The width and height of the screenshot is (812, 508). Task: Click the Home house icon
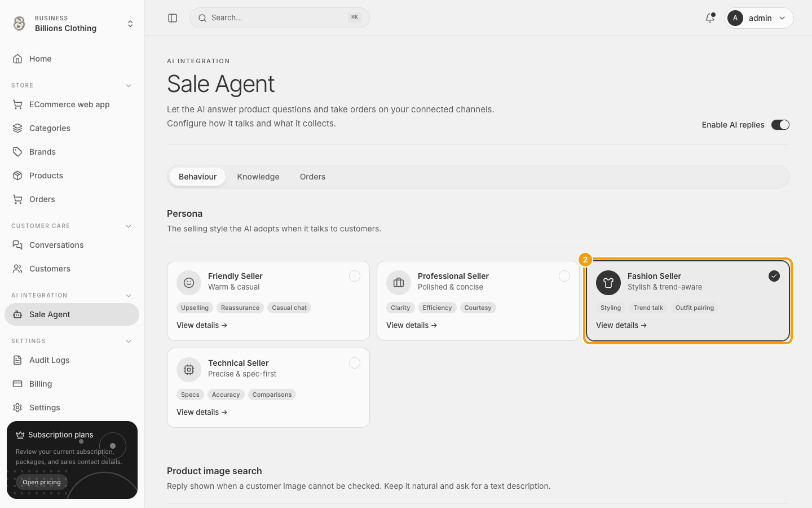click(x=17, y=59)
